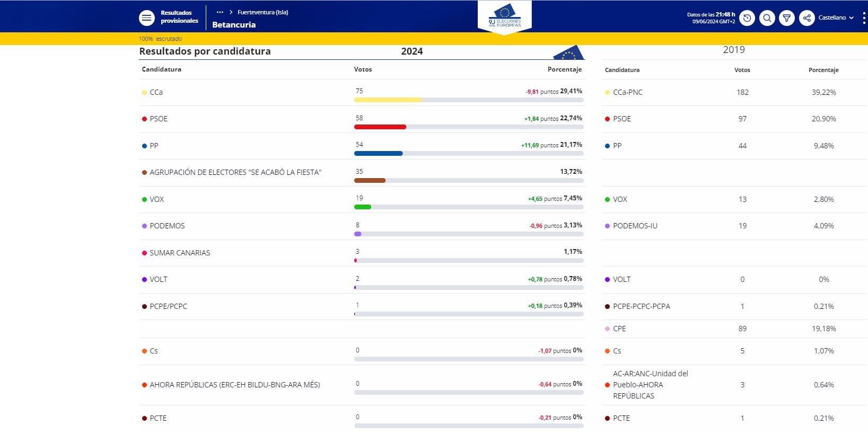The image size is (868, 434).
Task: Select CCa-PNC in the 2019 table
Action: (627, 92)
